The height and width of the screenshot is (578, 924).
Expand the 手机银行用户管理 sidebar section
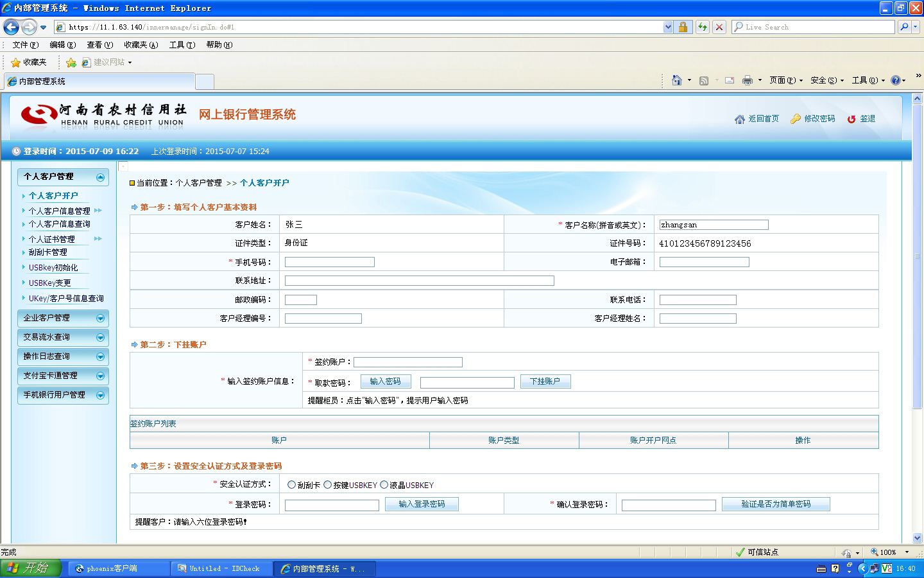100,396
